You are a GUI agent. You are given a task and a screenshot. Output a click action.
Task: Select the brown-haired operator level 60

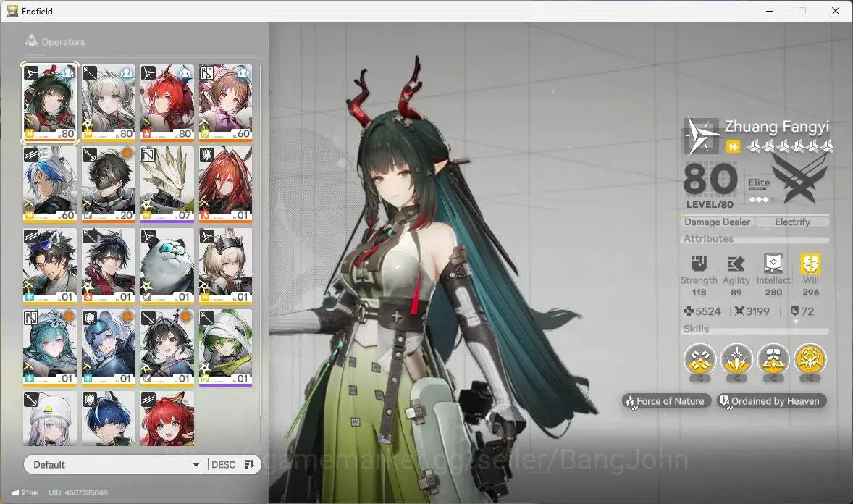(x=225, y=103)
